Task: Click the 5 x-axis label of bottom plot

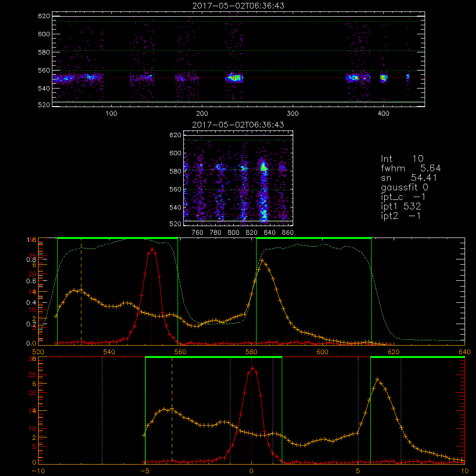Action: click(358, 471)
